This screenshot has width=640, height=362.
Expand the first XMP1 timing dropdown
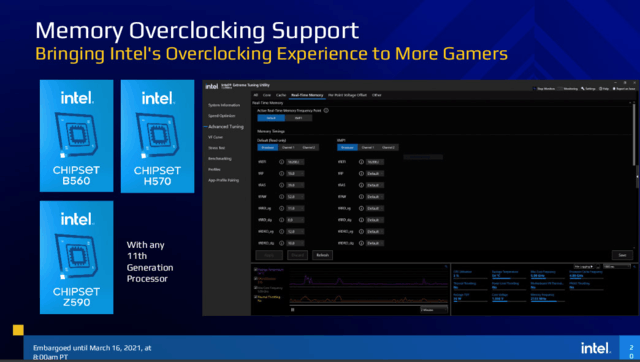tap(375, 162)
